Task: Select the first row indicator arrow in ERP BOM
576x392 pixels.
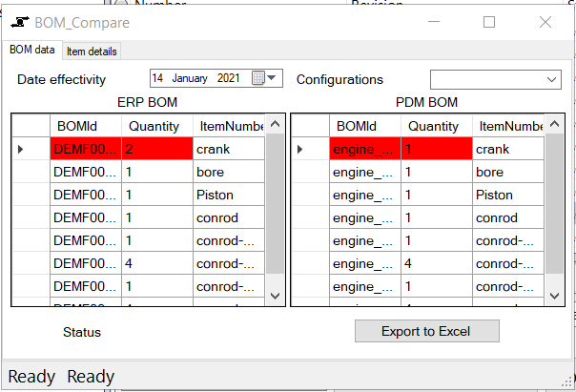Action: 22,149
